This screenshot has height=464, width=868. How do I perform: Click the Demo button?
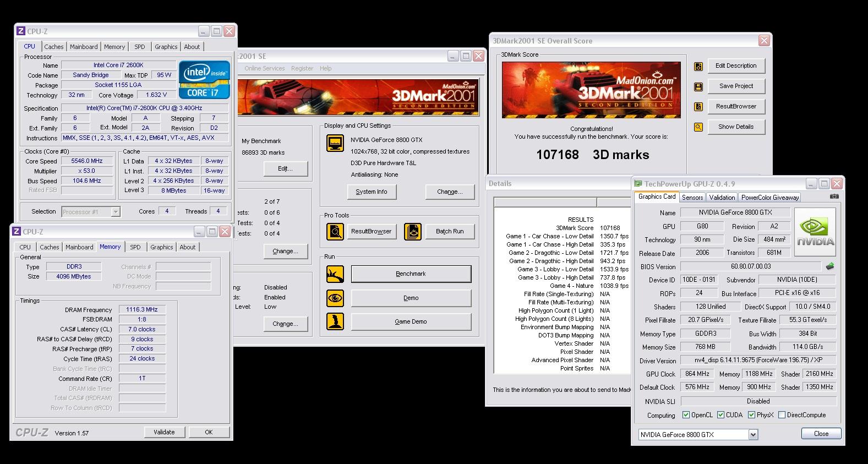(x=411, y=298)
